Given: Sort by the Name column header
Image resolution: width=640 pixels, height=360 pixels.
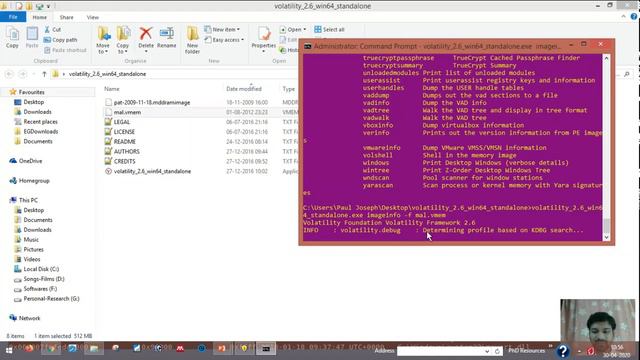Looking at the screenshot, I should [x=112, y=89].
